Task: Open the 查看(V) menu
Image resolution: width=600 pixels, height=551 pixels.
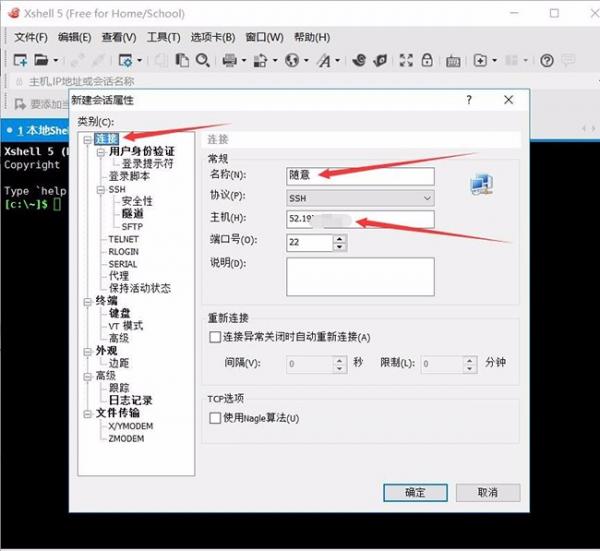Action: coord(119,37)
